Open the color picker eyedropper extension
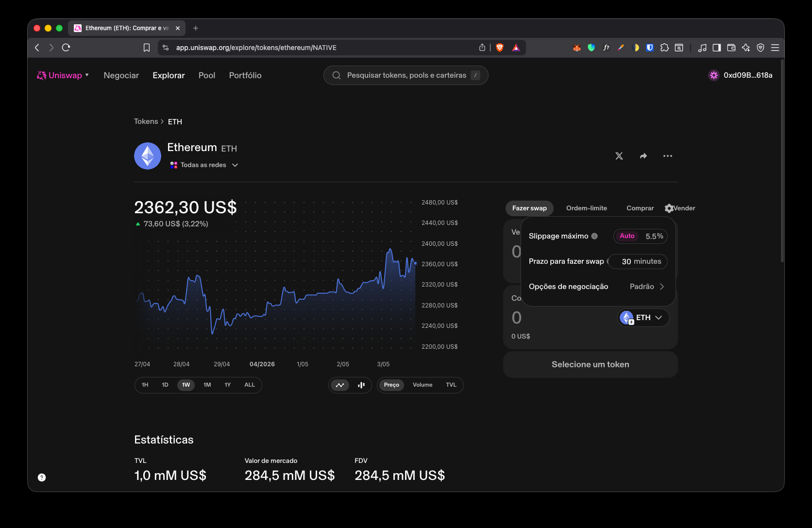This screenshot has height=528, width=812. pos(621,48)
